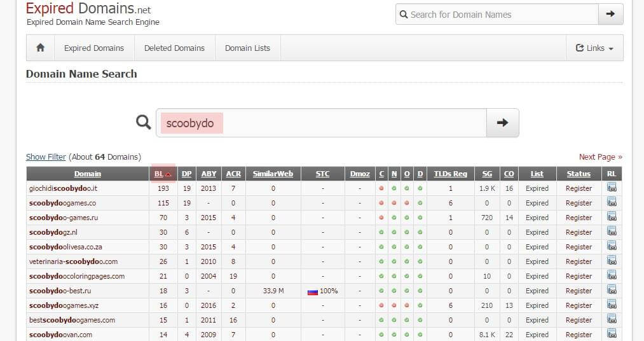The height and width of the screenshot is (341, 644).
Task: Open related links icon for scoobydoolivesa.co.za
Action: tap(612, 246)
